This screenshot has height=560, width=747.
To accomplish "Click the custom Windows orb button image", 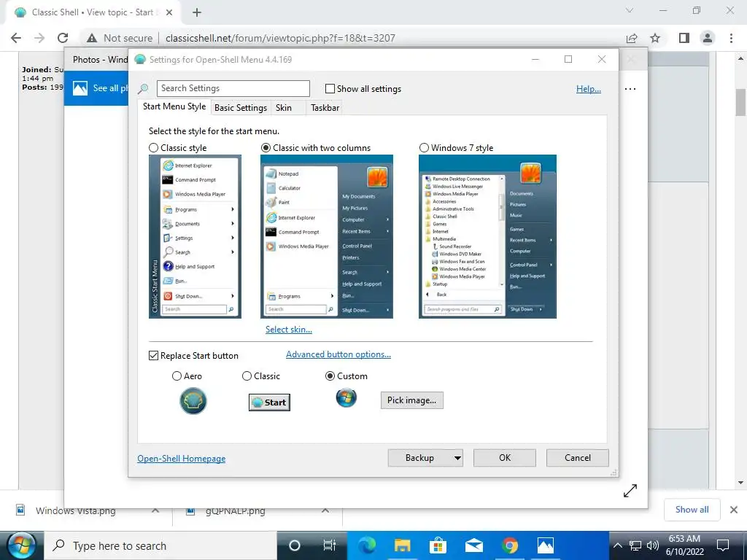I will 347,397.
